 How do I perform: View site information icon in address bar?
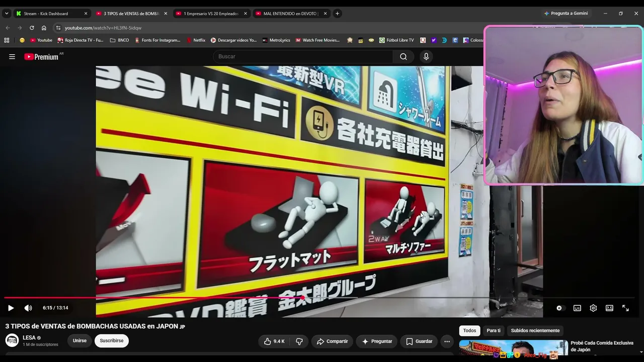[58, 28]
